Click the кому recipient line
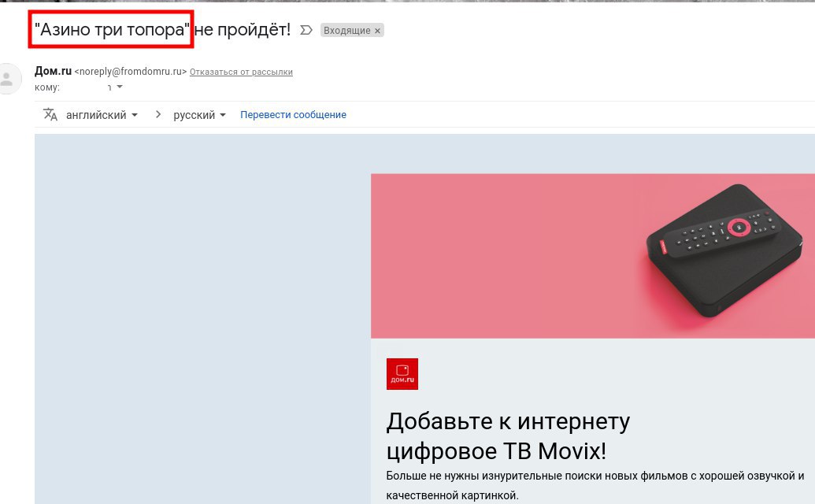This screenshot has height=504, width=815. 79,87
